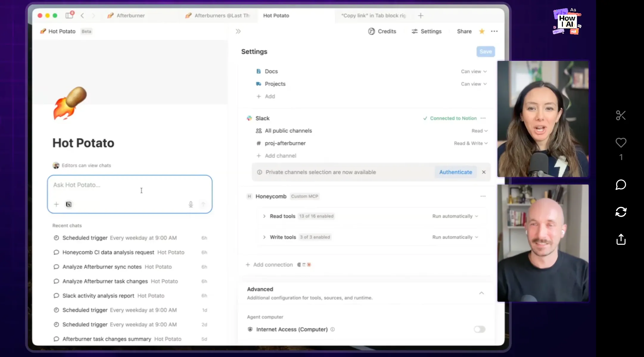Open the sidebar tabs icon with notification badge
This screenshot has height=357, width=644.
[69, 15]
